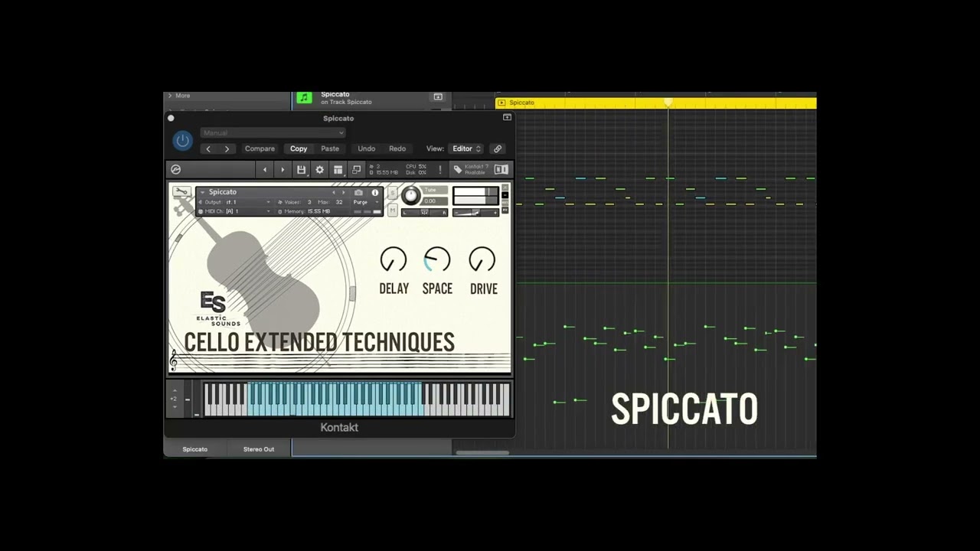980x551 pixels.
Task: Click the Copy button
Action: [x=299, y=149]
